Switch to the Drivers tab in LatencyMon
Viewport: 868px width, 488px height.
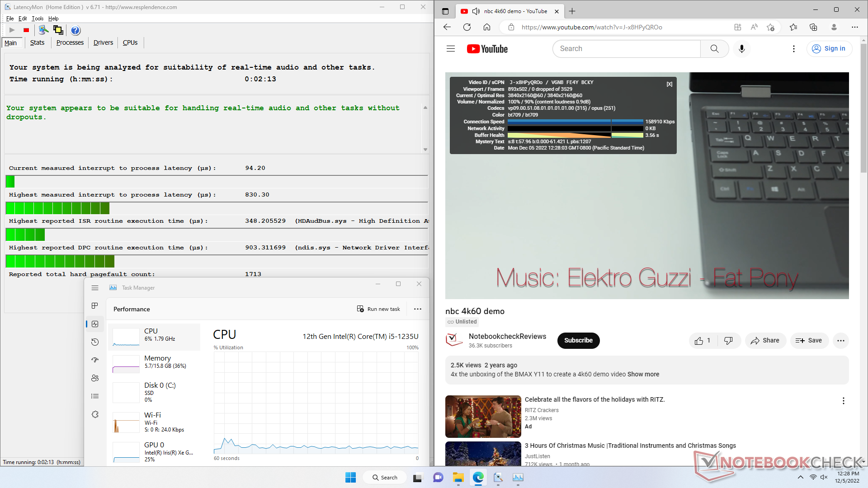(103, 42)
